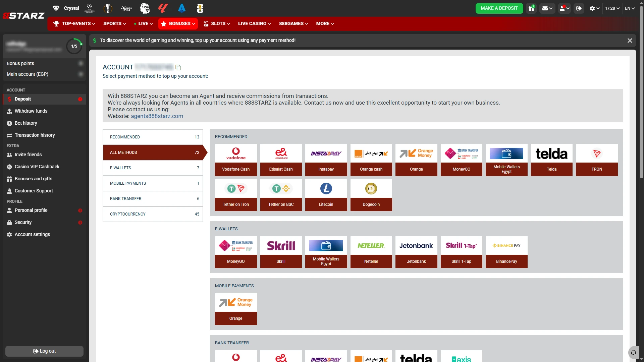Click the MAKE A DEPOSIT button
This screenshot has height=362, width=644.
point(499,8)
